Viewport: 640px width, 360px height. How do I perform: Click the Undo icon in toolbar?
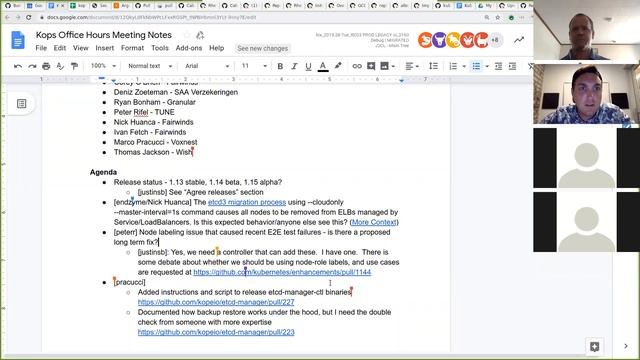(x=18, y=66)
